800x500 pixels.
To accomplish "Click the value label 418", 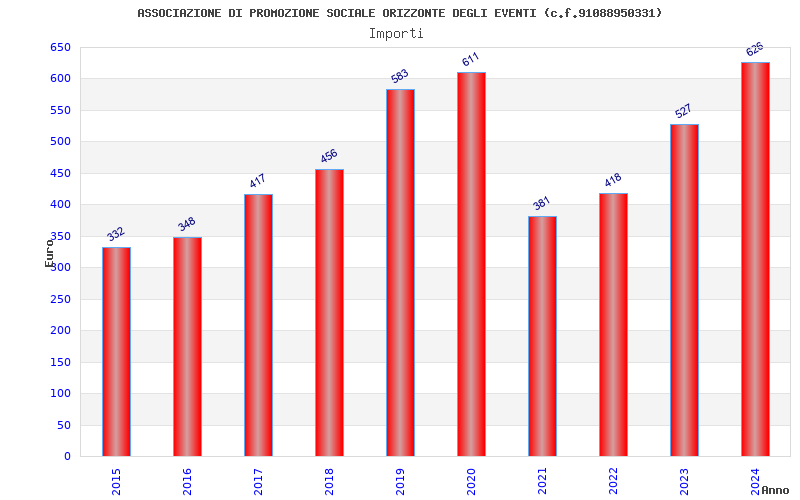I will click(x=613, y=180).
